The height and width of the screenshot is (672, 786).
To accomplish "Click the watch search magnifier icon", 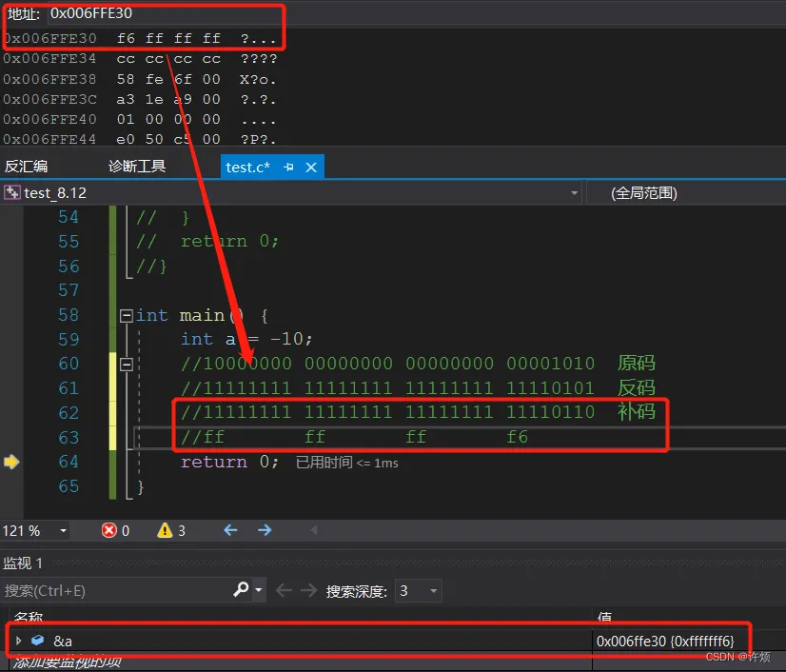I will [241, 589].
